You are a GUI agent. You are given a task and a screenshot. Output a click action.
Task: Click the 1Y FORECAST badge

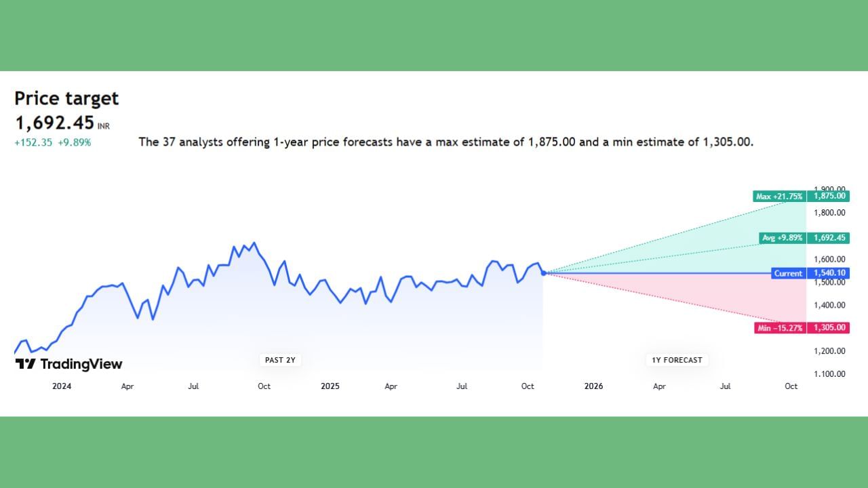coord(677,360)
